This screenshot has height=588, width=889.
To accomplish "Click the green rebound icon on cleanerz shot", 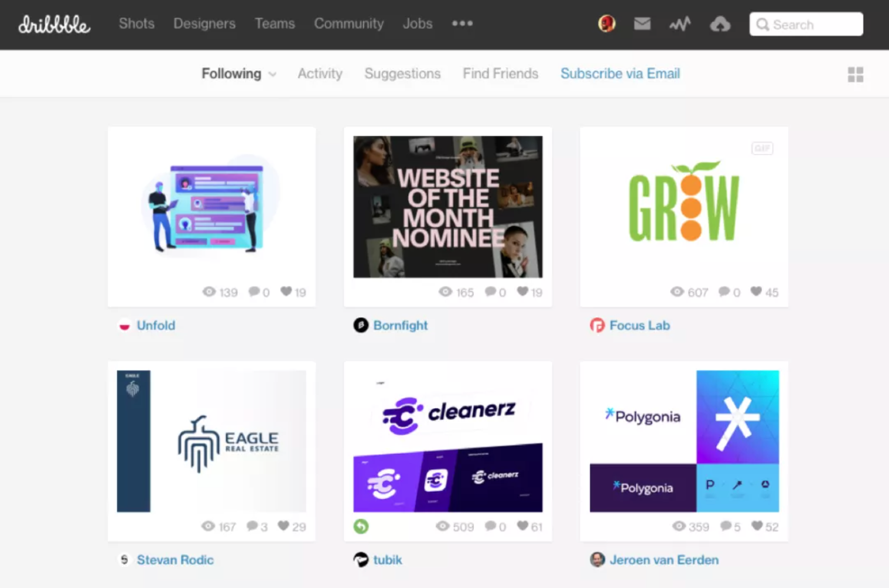I will [x=361, y=527].
